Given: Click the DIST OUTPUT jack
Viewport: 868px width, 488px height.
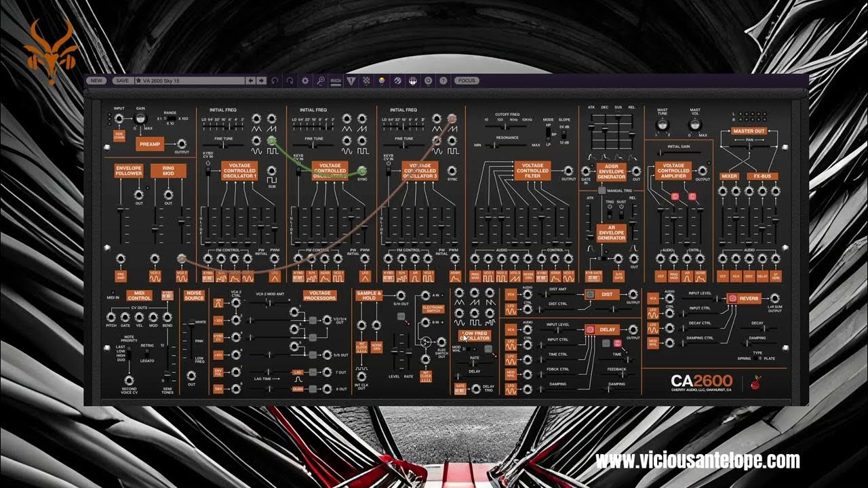Looking at the screenshot, I should [633, 294].
